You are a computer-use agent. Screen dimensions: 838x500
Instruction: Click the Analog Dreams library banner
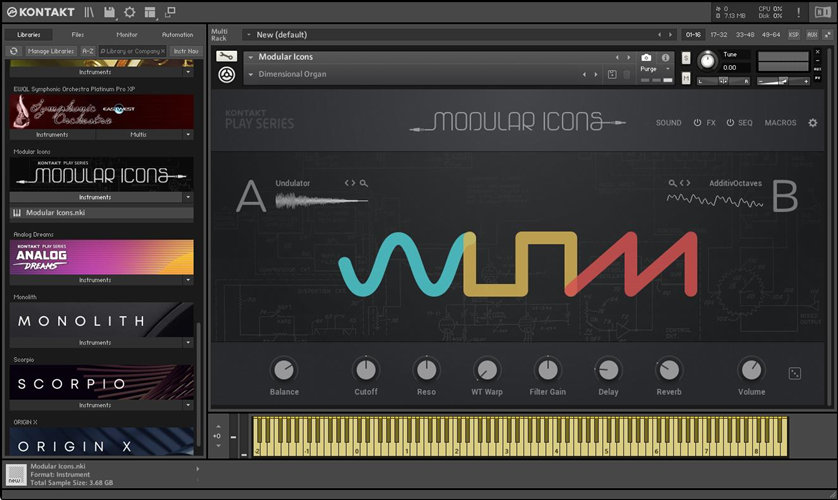pyautogui.click(x=102, y=257)
